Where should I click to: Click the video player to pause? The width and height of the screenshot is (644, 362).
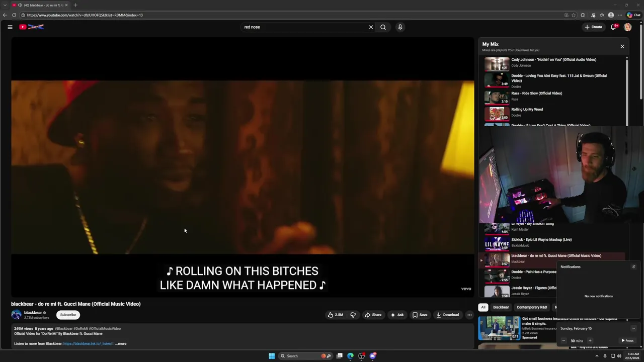point(243,167)
